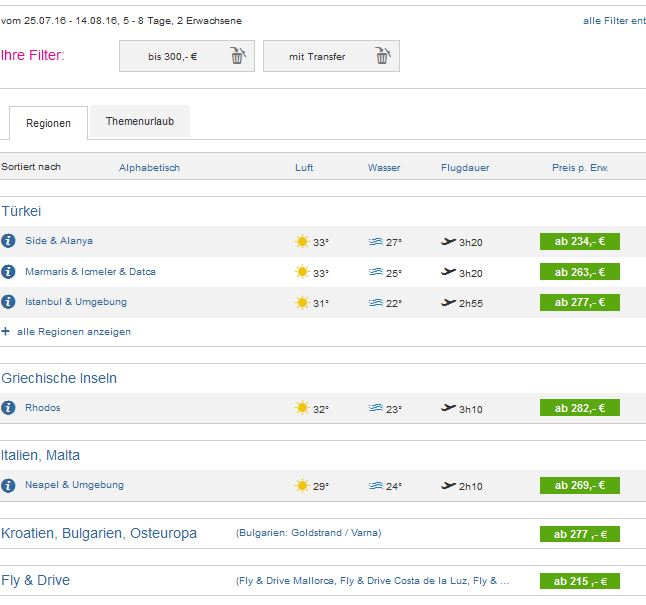The image size is (646, 605).
Task: Open the Fly & Drive heading
Action: point(35,580)
